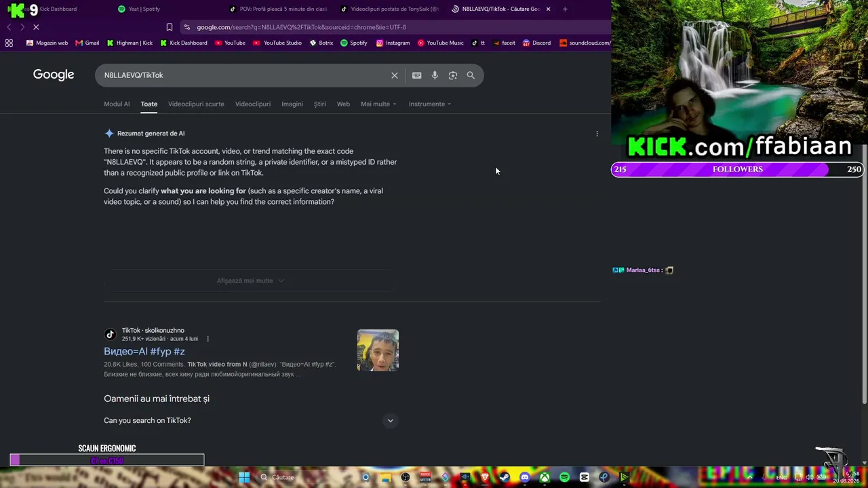Open AI summary three-dot options menu

click(597, 134)
